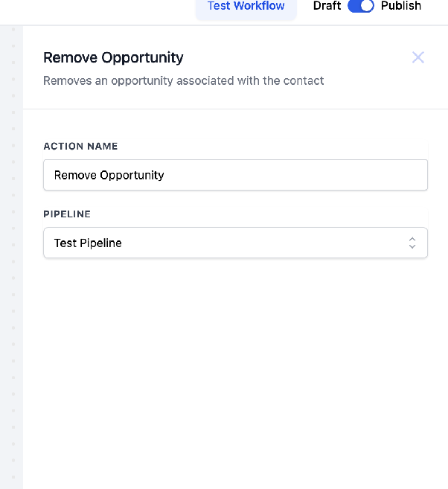
Task: Focus the Action Name input field
Action: (235, 175)
